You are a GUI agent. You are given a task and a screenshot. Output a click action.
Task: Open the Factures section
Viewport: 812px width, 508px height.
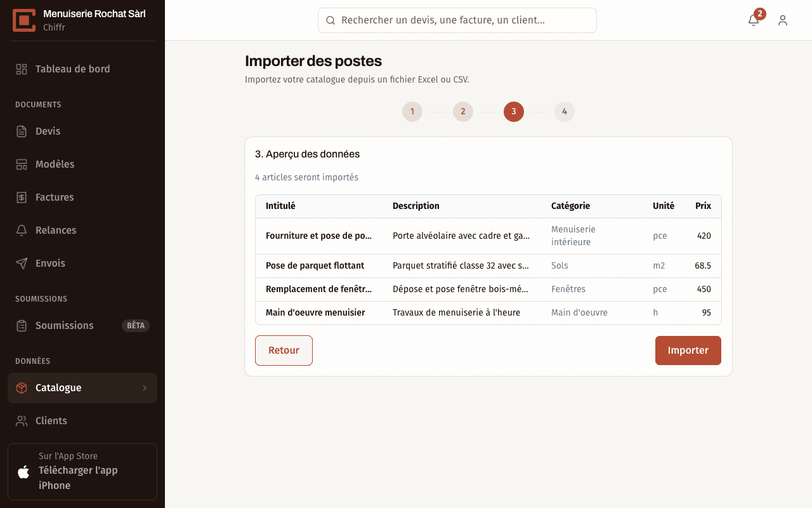(82, 197)
